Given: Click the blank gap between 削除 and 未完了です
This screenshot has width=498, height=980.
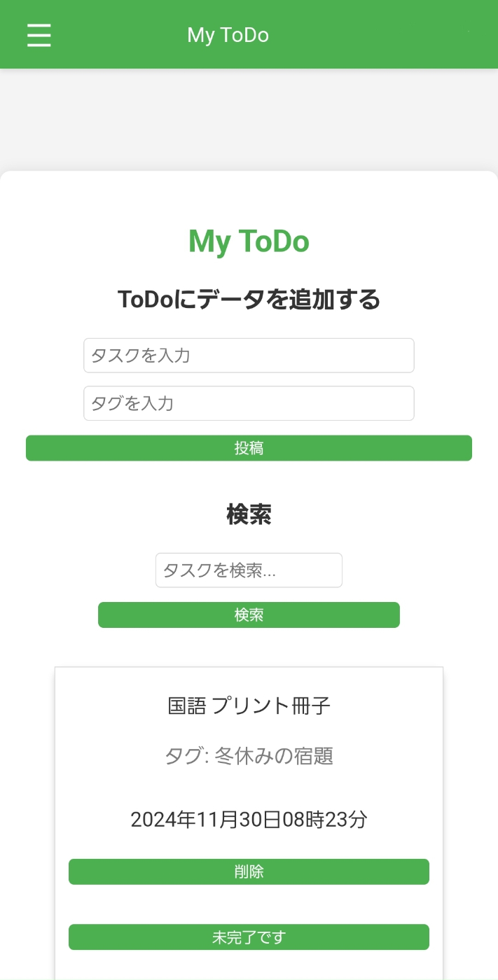Looking at the screenshot, I should 249,904.
